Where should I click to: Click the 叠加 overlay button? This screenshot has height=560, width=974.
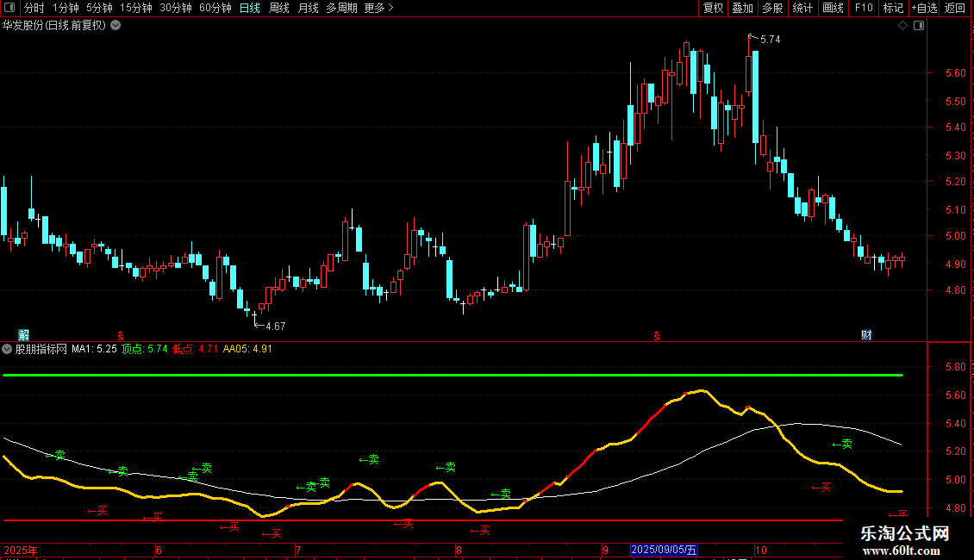tap(742, 8)
